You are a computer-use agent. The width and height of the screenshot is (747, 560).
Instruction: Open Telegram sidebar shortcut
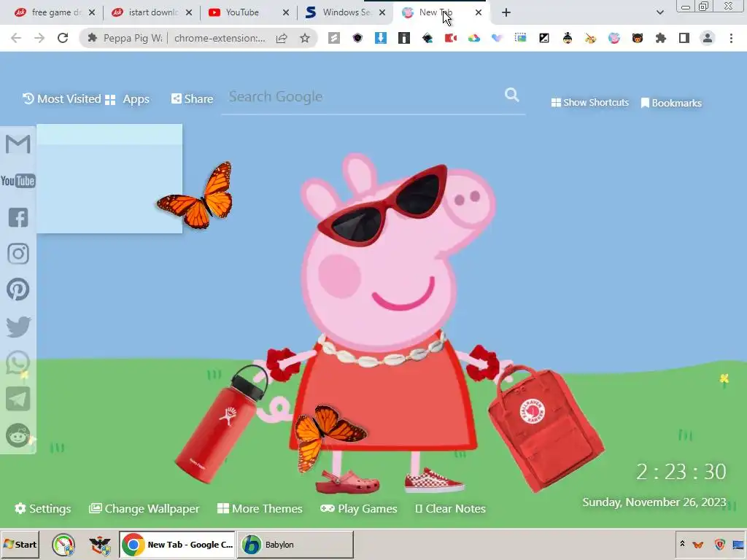click(18, 399)
